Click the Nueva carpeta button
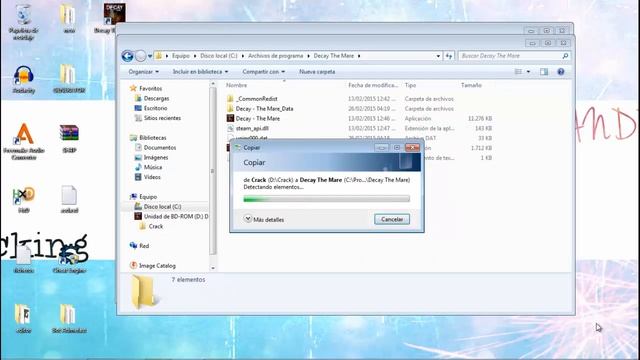Viewport: 640px width, 360px height. [317, 72]
